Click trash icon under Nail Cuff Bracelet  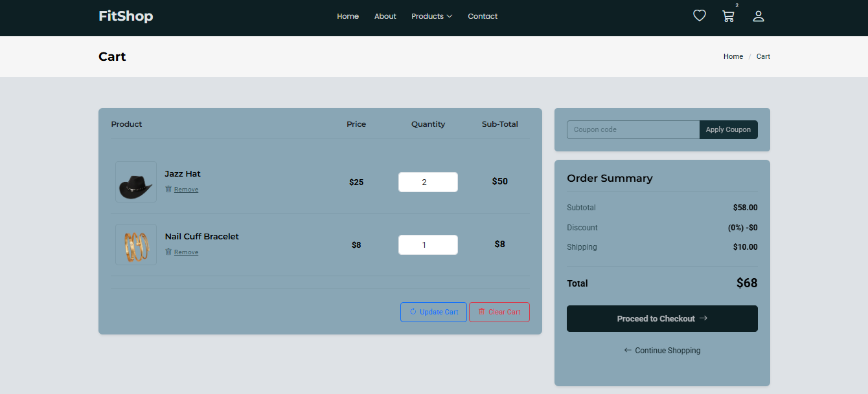coord(168,252)
